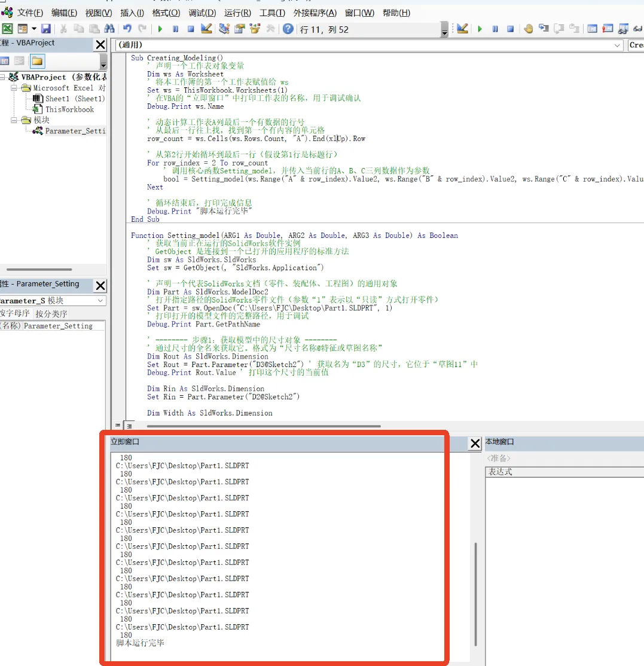Click the Paste clipboard icon

coord(94,29)
